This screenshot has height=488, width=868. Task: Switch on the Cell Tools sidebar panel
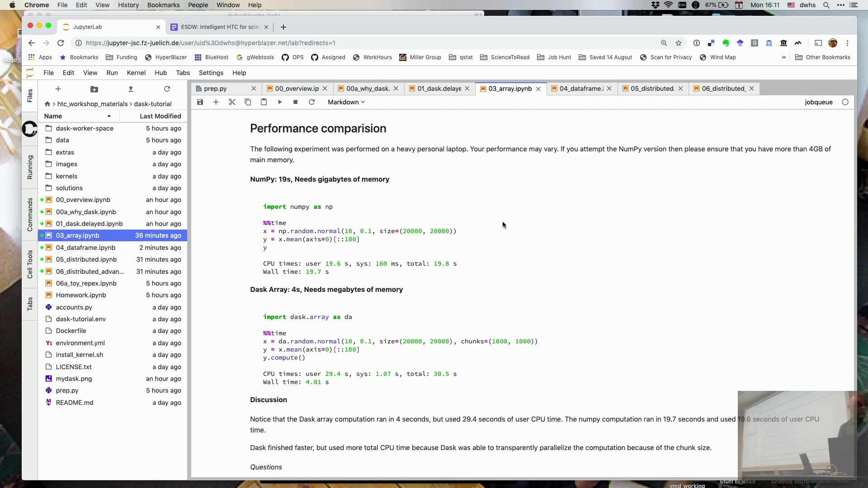(29, 264)
